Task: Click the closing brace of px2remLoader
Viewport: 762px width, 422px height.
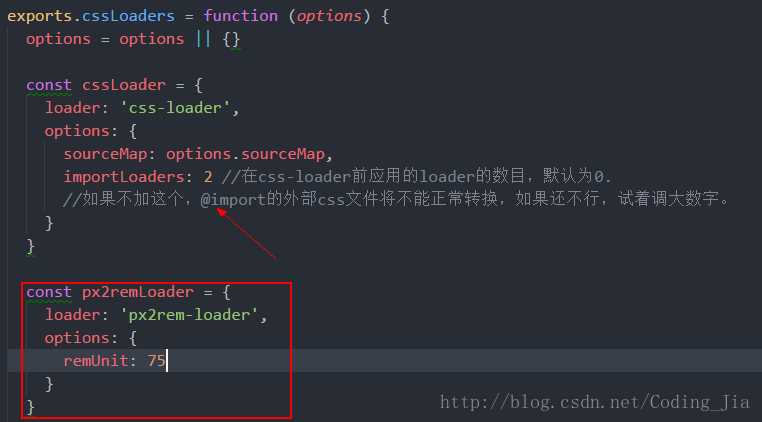Action: point(31,407)
